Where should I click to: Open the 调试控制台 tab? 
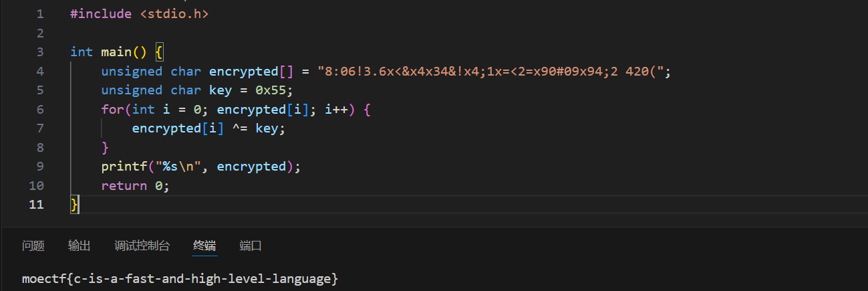coord(142,246)
